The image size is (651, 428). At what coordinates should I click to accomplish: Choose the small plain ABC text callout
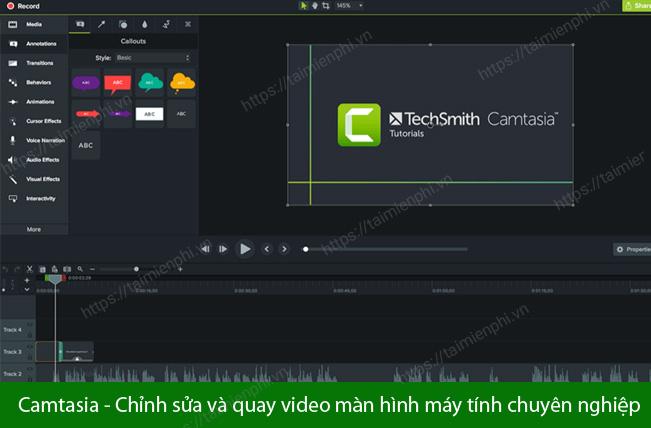point(182,114)
